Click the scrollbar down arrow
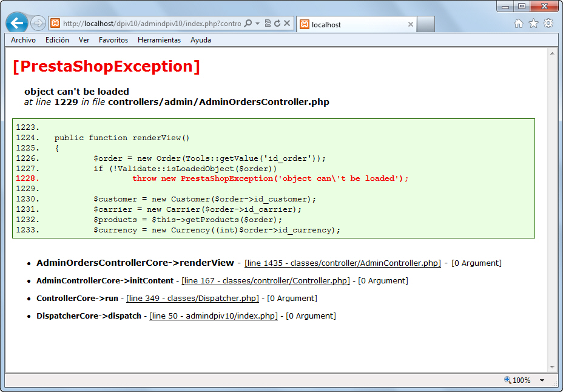Viewport: 563px width, 392px height. click(x=552, y=367)
